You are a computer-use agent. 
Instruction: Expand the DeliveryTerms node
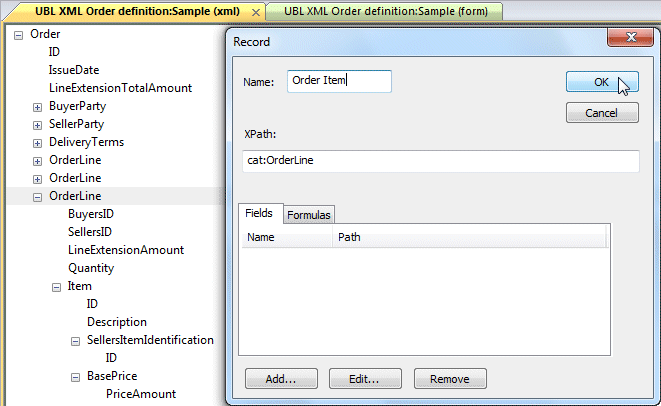coord(38,143)
